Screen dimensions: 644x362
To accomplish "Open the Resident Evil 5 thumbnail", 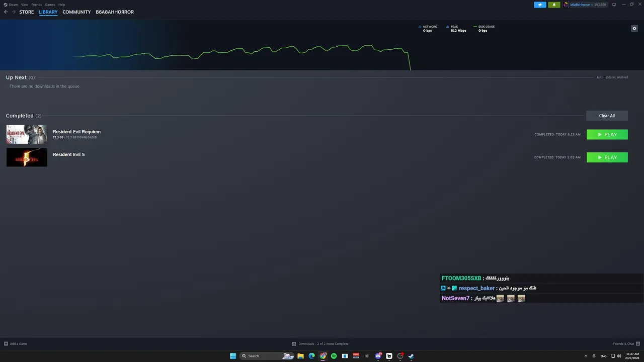I will tap(27, 157).
